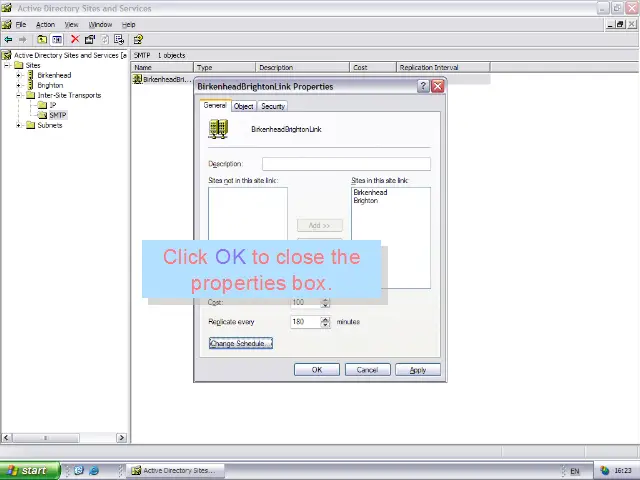This screenshot has height=480, width=640.
Task: Select Birkenhead in Sites in this site link
Action: [370, 192]
